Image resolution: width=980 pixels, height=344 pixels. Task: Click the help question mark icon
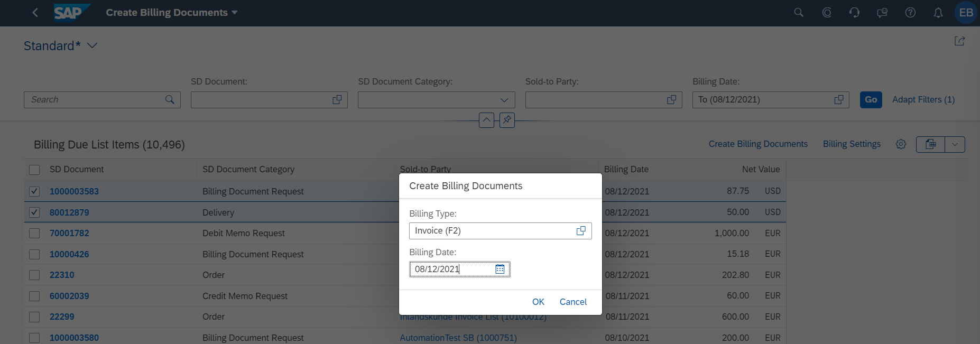tap(910, 13)
